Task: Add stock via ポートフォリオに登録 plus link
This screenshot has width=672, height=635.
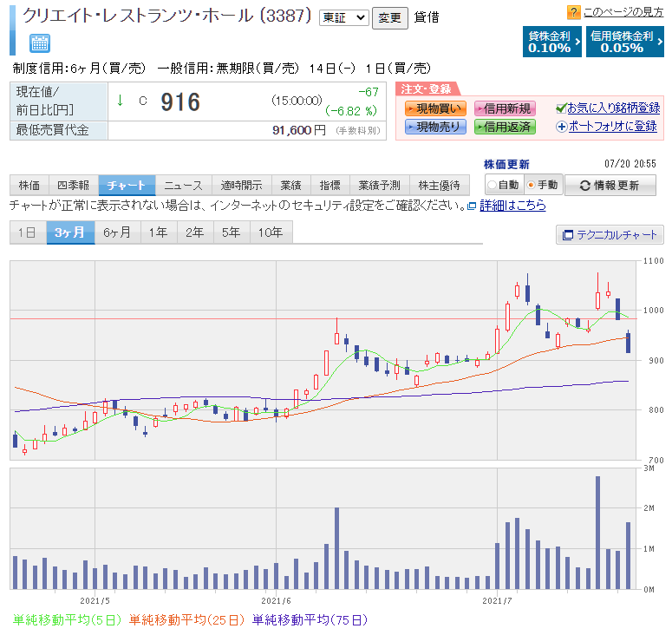Action: [611, 127]
